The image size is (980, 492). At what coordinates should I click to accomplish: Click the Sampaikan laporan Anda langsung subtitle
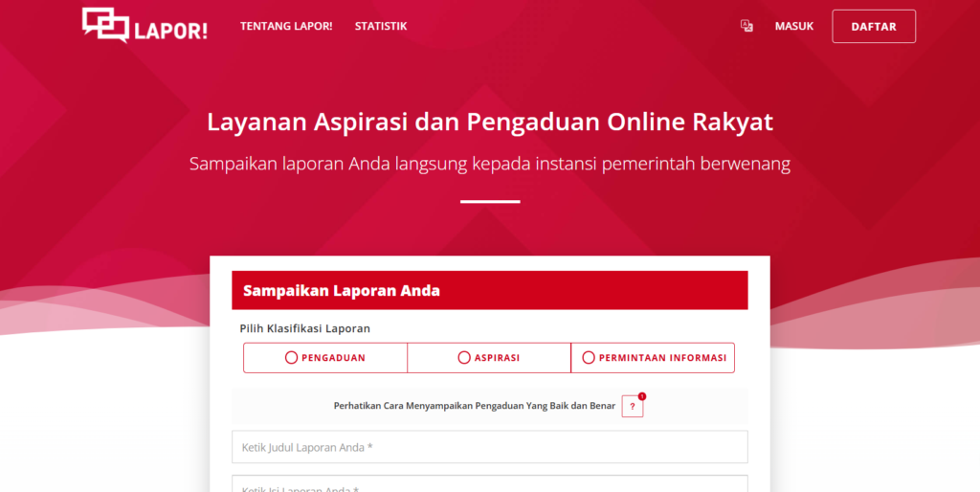click(x=489, y=164)
